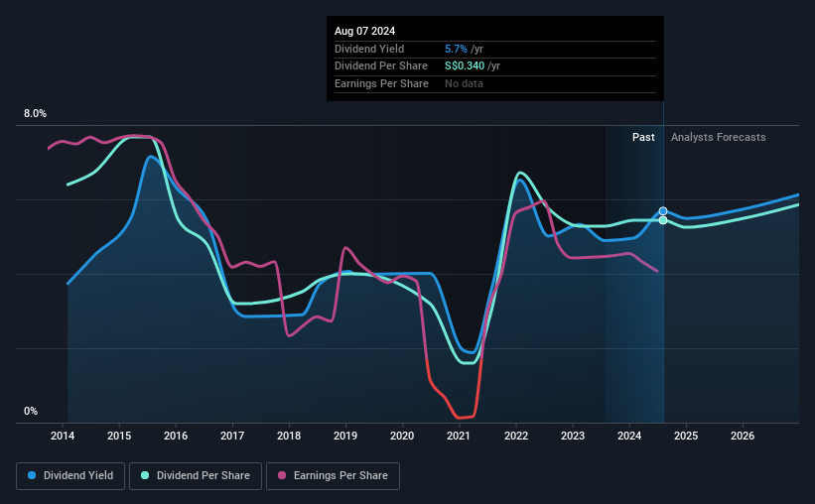The width and height of the screenshot is (815, 504).
Task: Click the No data earnings value
Action: coord(464,83)
